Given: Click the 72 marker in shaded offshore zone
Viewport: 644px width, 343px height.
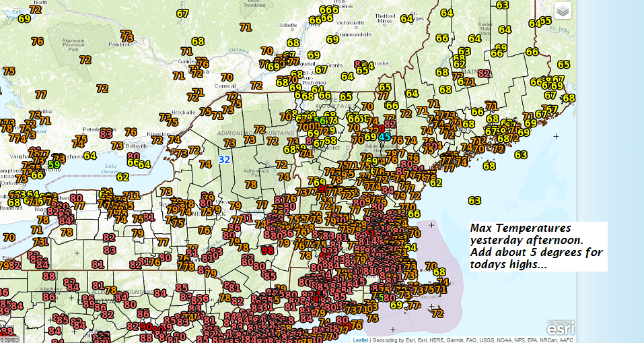Looking at the screenshot, I should (x=437, y=313).
